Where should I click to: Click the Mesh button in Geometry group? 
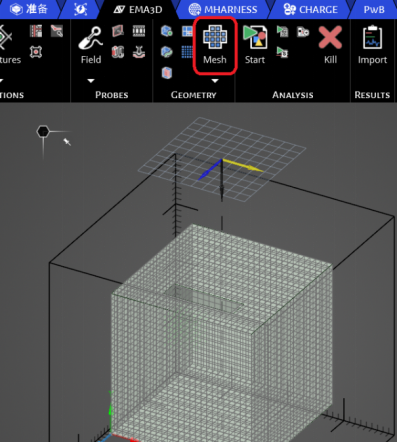click(215, 45)
